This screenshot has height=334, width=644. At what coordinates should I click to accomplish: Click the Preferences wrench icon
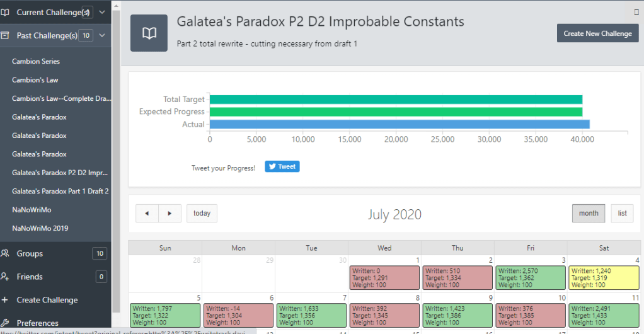click(5, 323)
